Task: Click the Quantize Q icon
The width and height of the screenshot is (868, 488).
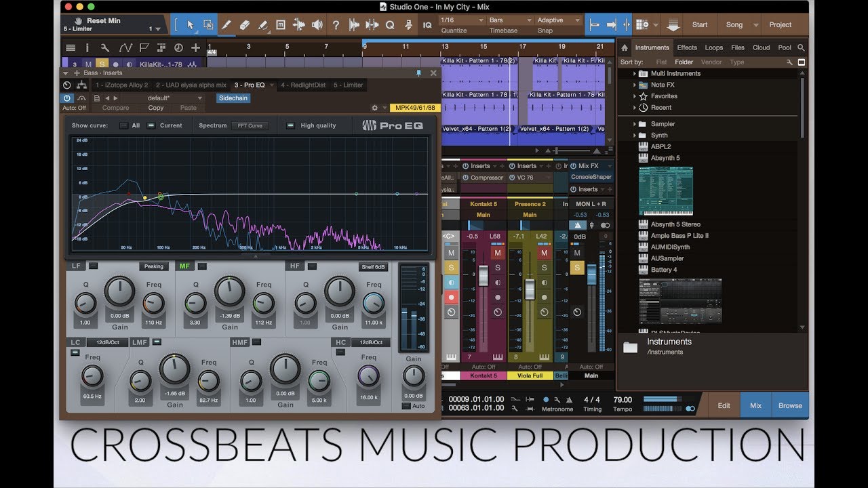Action: point(390,25)
